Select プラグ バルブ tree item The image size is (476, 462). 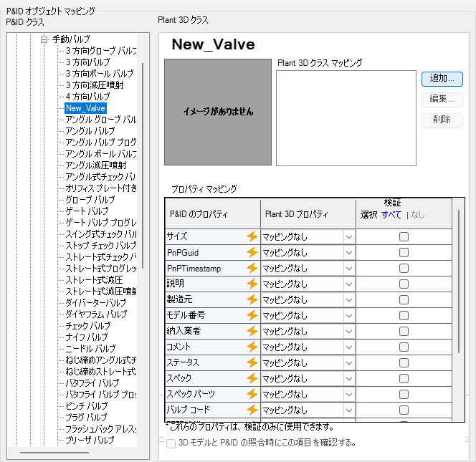tap(86, 418)
